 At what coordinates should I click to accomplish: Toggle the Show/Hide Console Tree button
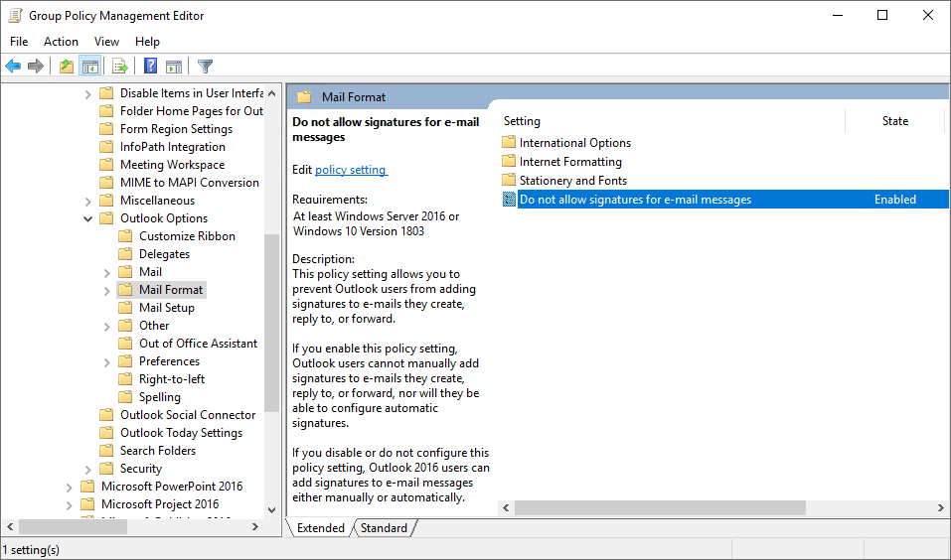click(90, 67)
